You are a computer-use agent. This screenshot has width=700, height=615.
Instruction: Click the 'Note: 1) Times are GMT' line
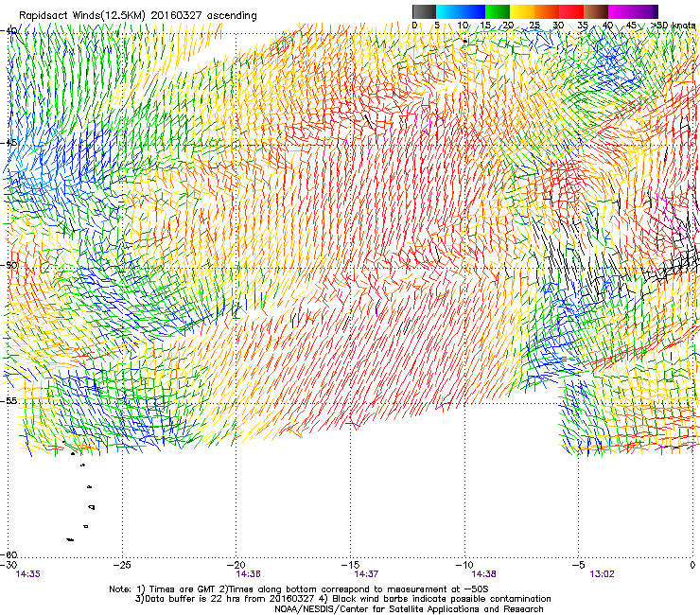click(299, 589)
